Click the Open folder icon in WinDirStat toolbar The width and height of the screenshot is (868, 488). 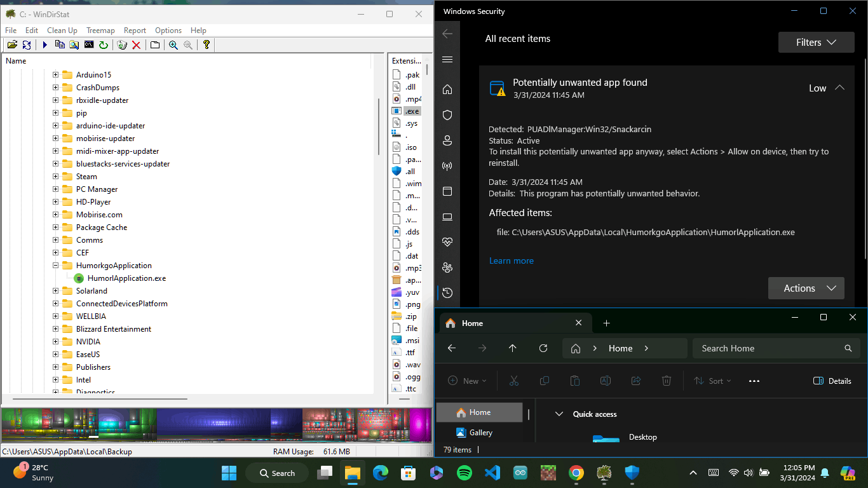click(12, 45)
